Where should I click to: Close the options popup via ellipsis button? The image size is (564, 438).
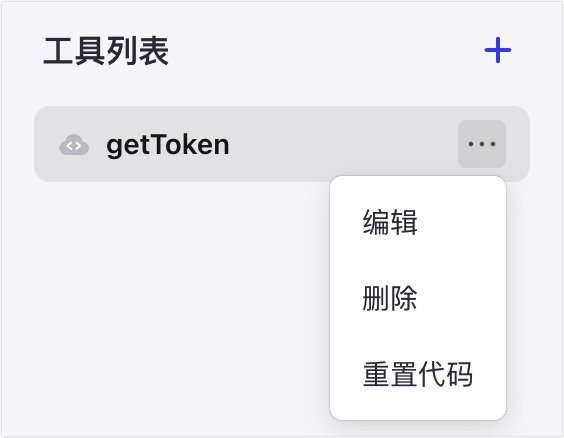[x=482, y=144]
